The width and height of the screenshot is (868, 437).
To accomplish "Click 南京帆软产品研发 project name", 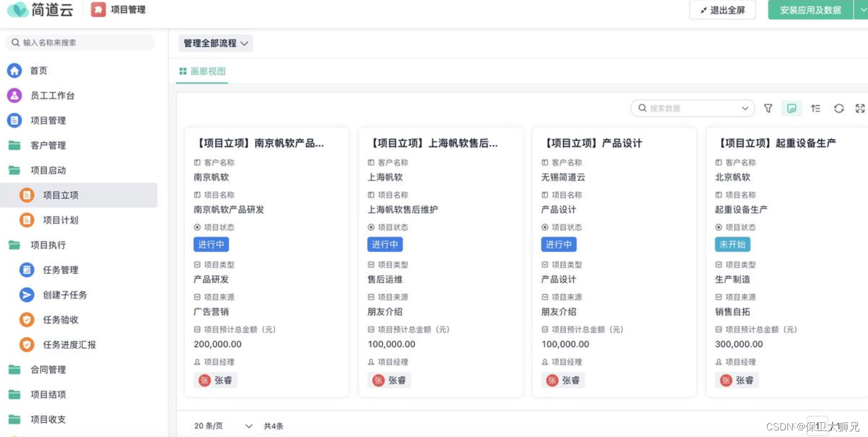I will (x=229, y=210).
